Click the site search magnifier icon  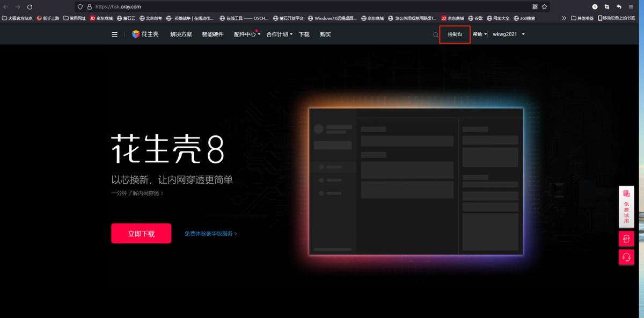(436, 35)
